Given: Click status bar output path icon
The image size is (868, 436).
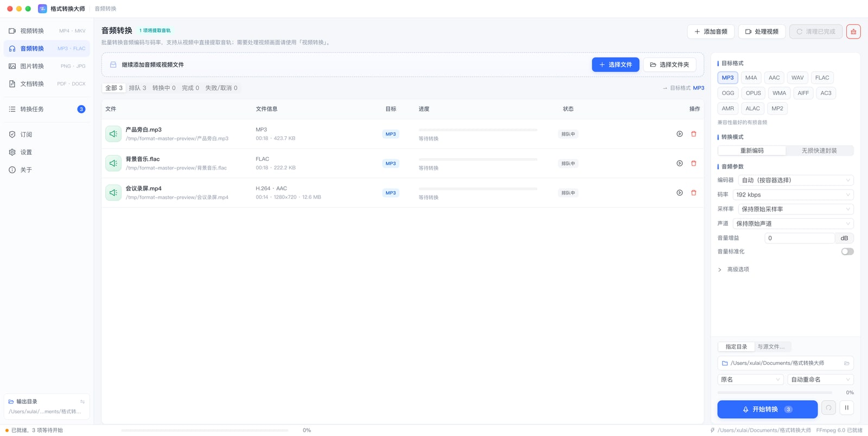Looking at the screenshot, I should [x=712, y=430].
